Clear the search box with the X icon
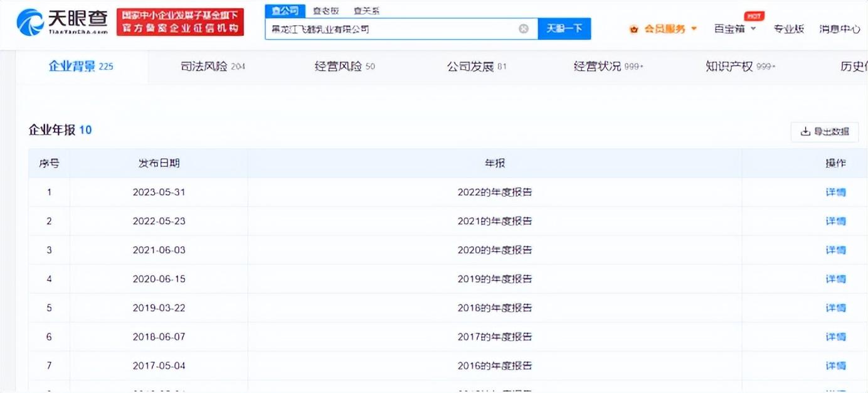Screen dimensions: 868x393 524,29
